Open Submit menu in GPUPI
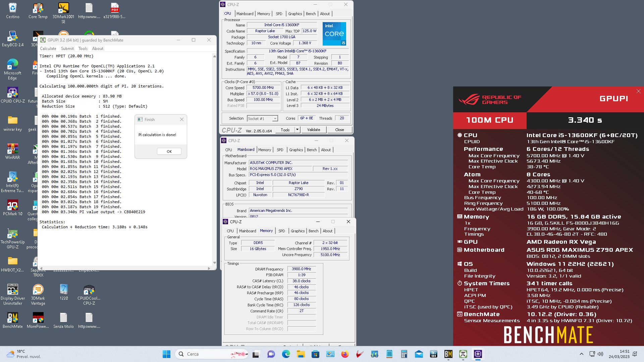This screenshot has width=644, height=362. click(67, 49)
